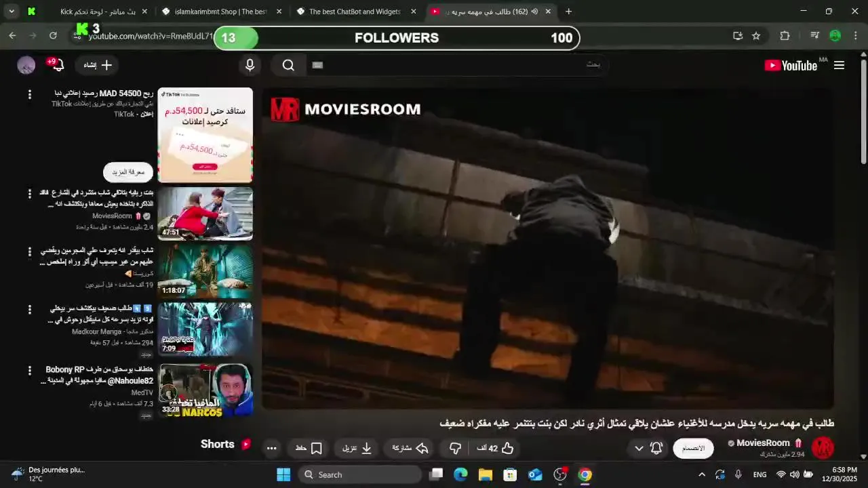Open the on-screen keyboard icon in search
The image size is (868, 488).
pos(317,65)
